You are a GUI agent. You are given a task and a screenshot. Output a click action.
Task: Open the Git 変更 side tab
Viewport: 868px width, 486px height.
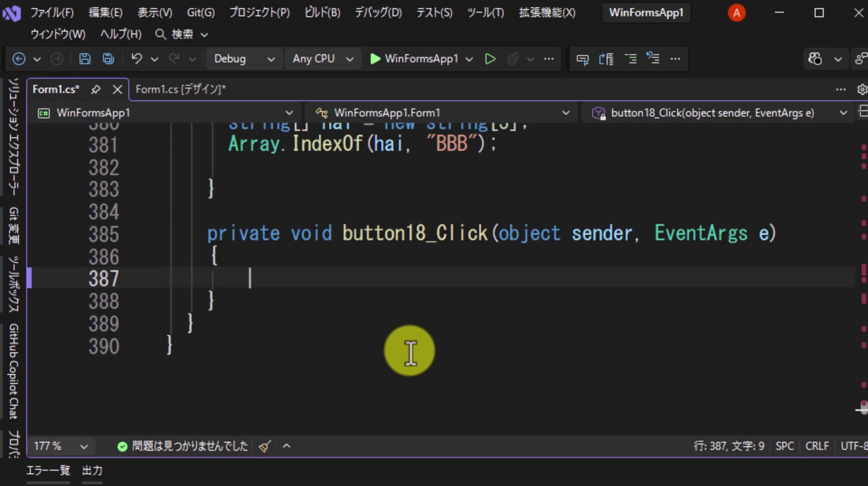point(14,226)
